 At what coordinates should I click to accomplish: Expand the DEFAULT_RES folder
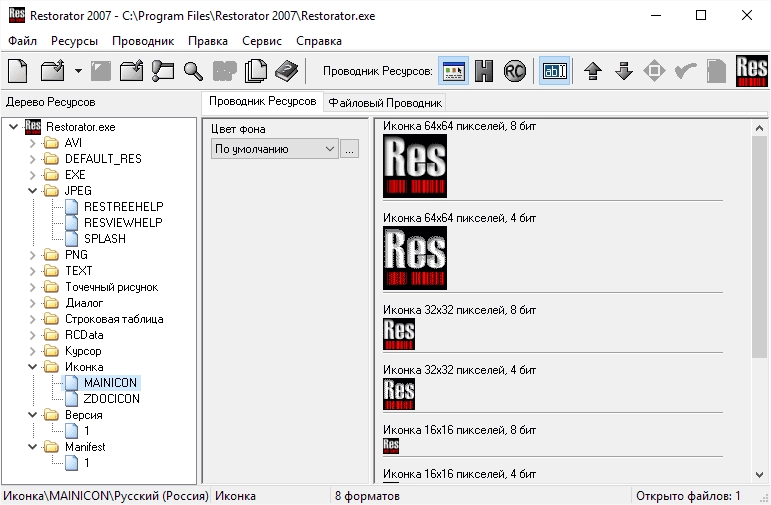[x=32, y=159]
